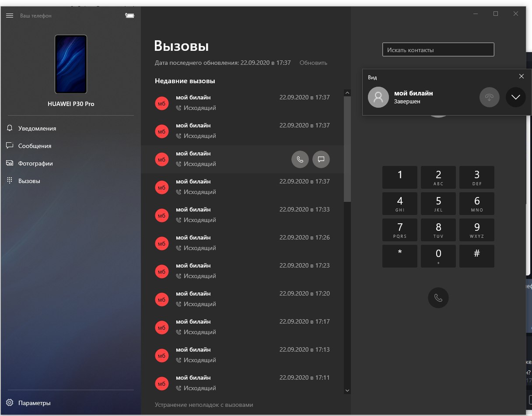The image size is (532, 416).
Task: Open Сообщения section
Action: 71,146
